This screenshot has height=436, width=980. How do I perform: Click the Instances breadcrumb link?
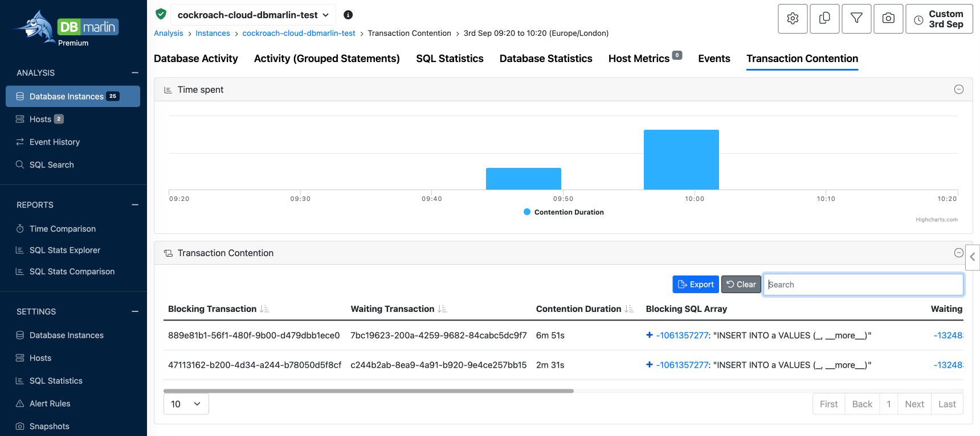[213, 33]
